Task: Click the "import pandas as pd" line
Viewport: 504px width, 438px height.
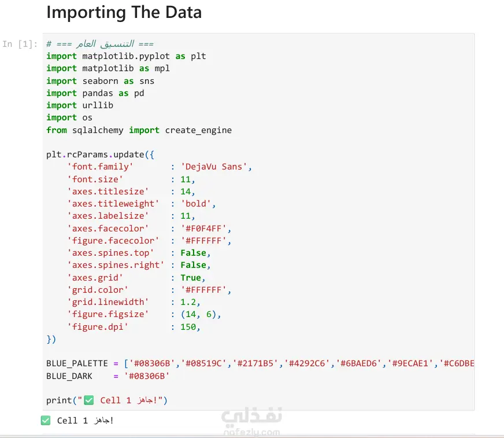Action: [x=95, y=93]
